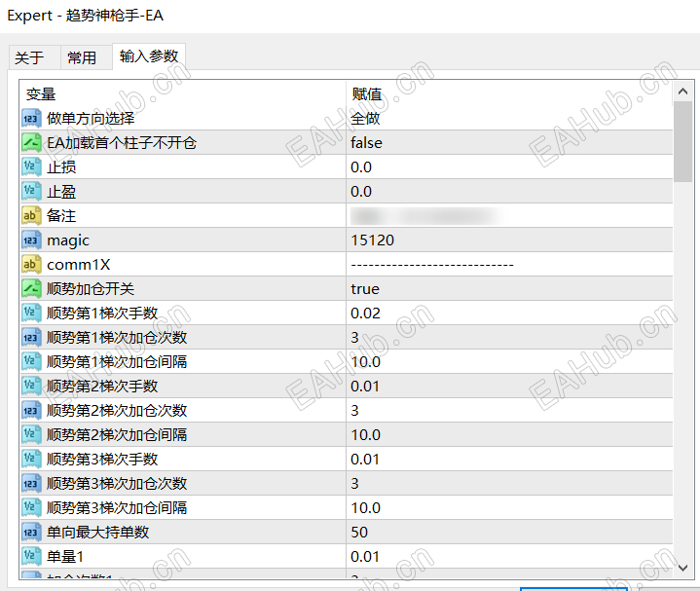
Task: Click the double-type icon beside 止损
Action: pyautogui.click(x=31, y=166)
